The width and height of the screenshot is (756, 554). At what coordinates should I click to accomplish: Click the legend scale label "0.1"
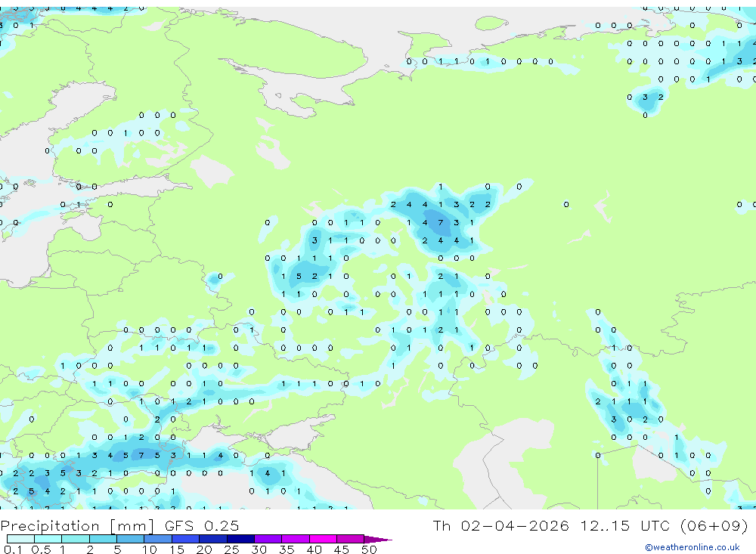click(x=13, y=549)
